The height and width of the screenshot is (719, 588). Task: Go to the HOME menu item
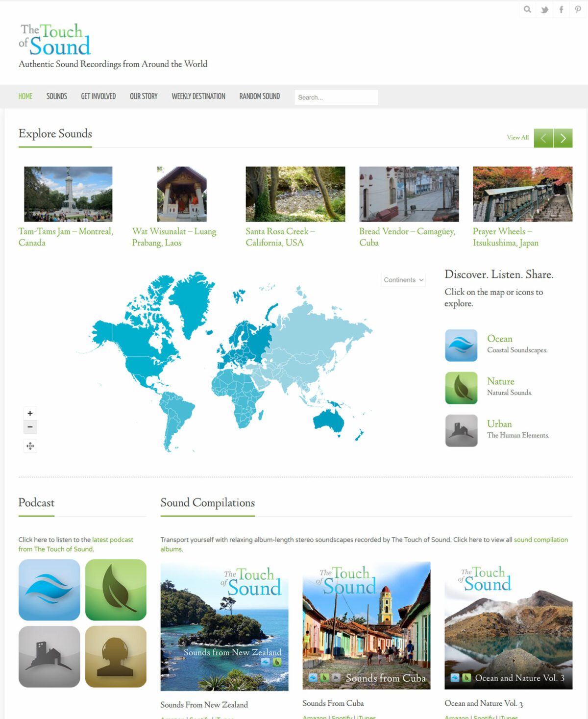25,97
